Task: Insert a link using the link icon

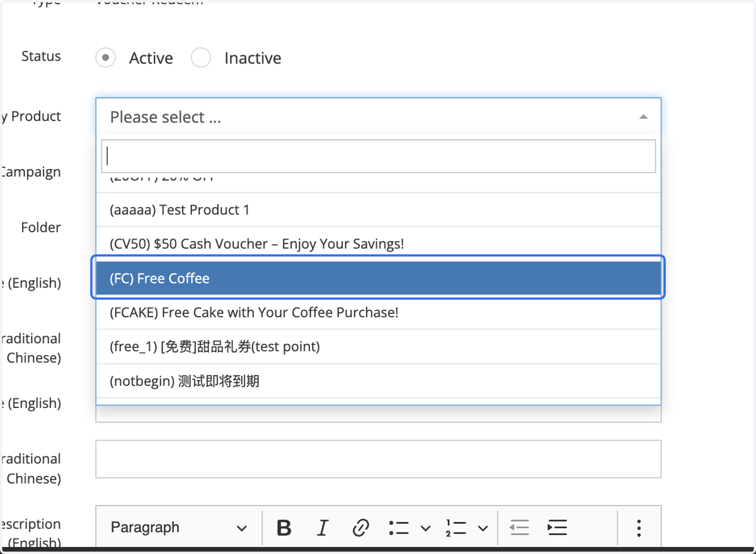Action: pos(360,528)
